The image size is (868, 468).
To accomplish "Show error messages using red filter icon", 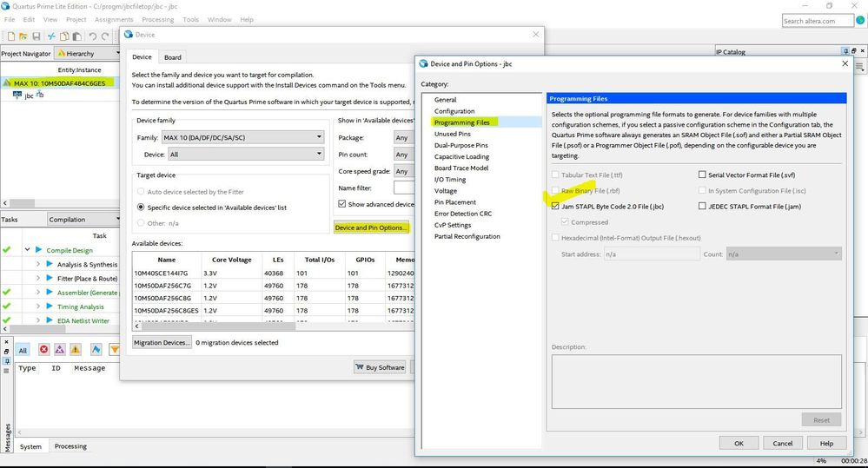I will (43, 349).
